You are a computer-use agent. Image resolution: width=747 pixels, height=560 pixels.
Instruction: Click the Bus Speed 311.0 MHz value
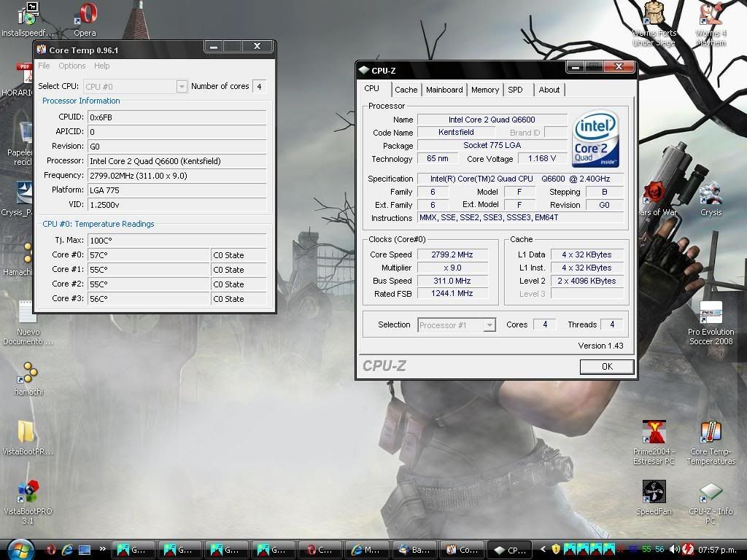[452, 281]
